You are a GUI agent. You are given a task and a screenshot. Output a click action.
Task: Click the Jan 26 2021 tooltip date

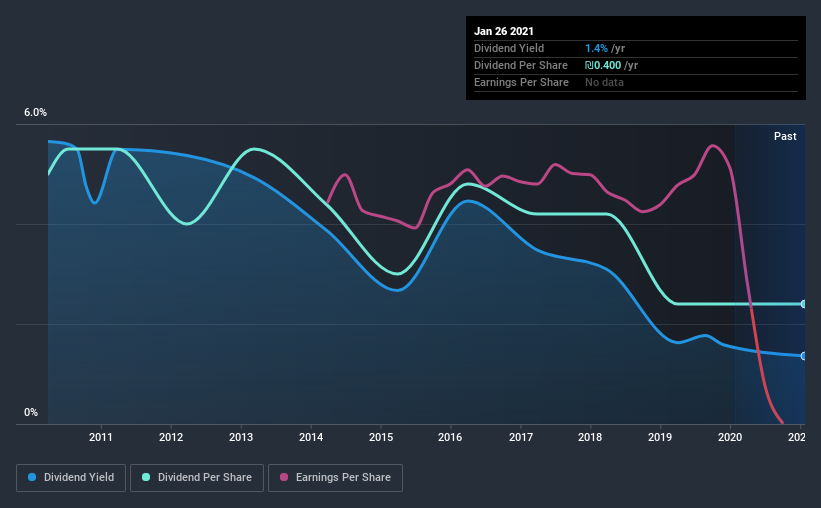504,31
